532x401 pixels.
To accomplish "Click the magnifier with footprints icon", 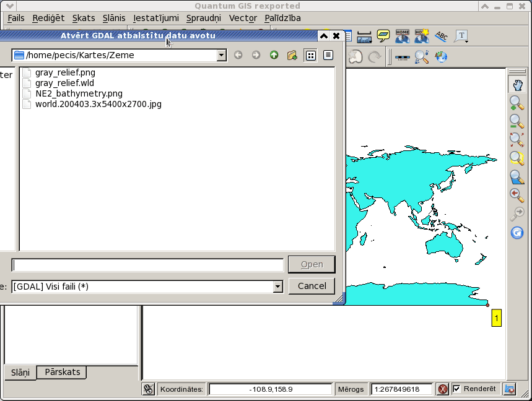I will (422, 57).
